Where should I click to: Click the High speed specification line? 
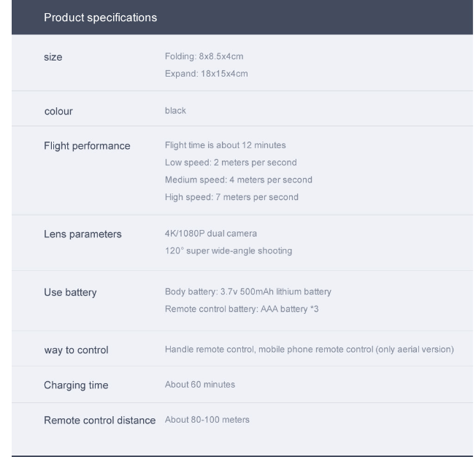231,197
